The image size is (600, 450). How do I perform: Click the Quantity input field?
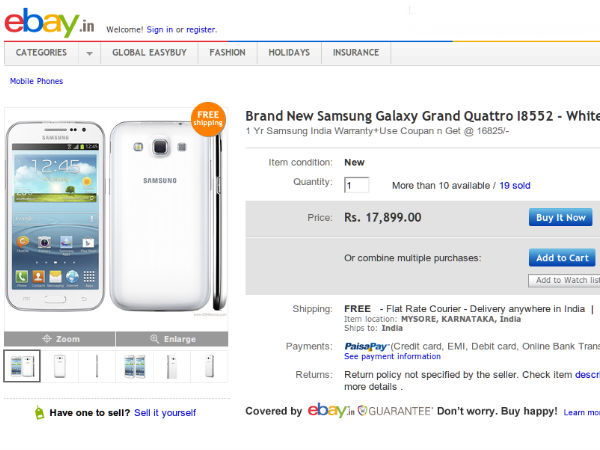click(x=357, y=185)
